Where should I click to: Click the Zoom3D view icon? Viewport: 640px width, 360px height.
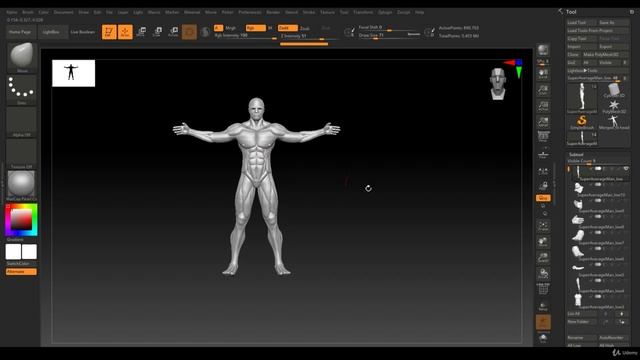(543, 258)
